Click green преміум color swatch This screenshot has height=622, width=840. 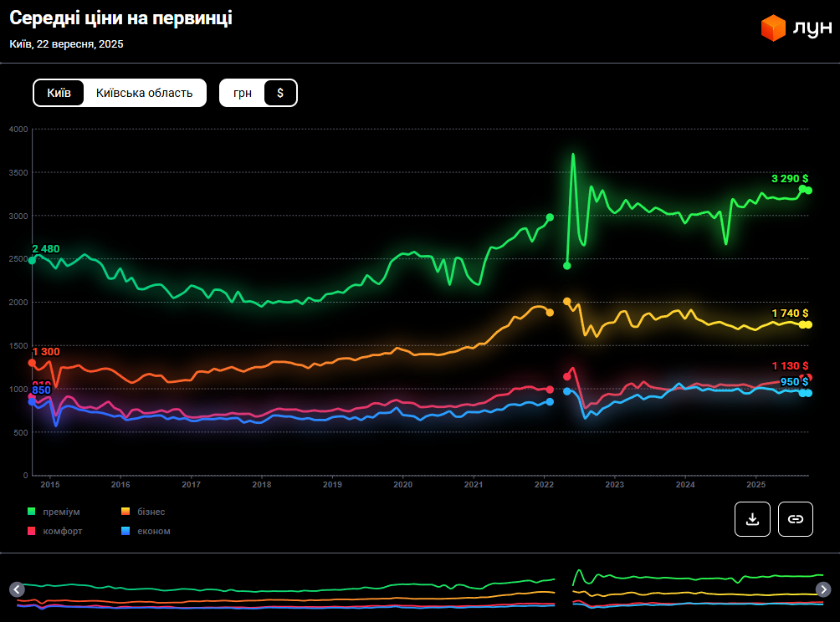point(32,512)
